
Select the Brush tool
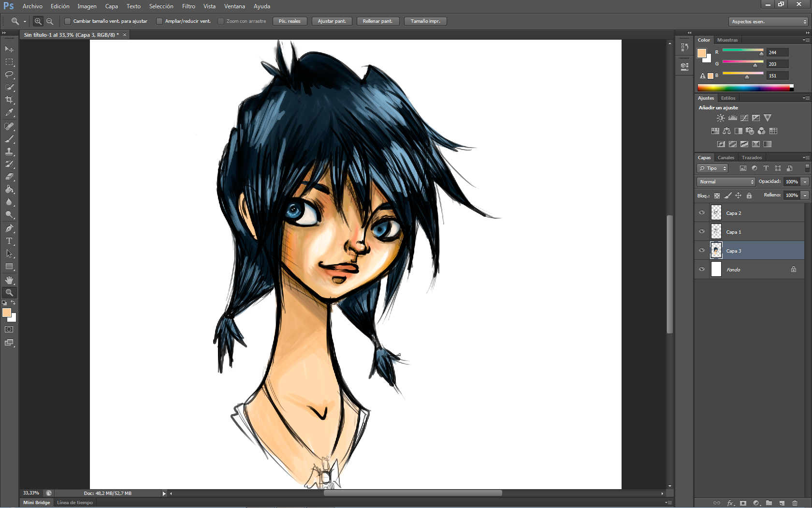coord(9,139)
